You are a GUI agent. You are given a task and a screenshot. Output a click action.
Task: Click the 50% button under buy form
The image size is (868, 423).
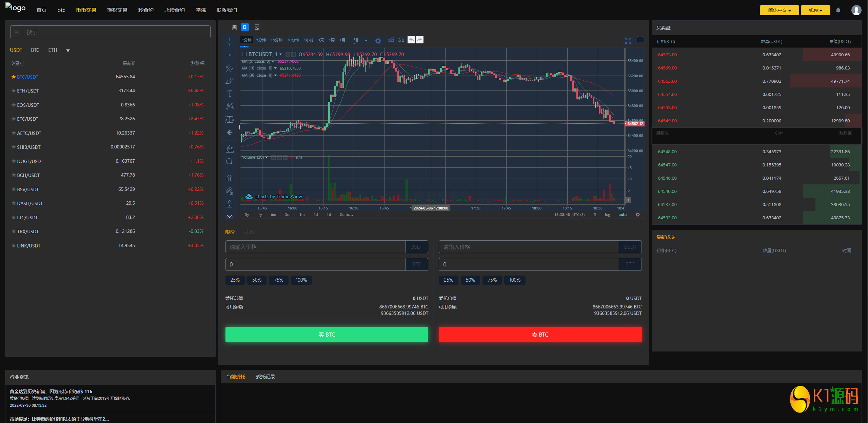[257, 280]
